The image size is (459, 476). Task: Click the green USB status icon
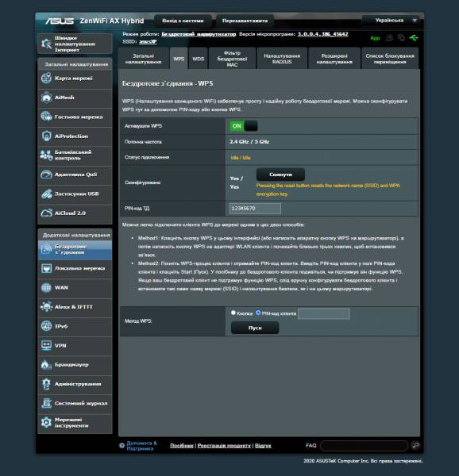(x=414, y=38)
